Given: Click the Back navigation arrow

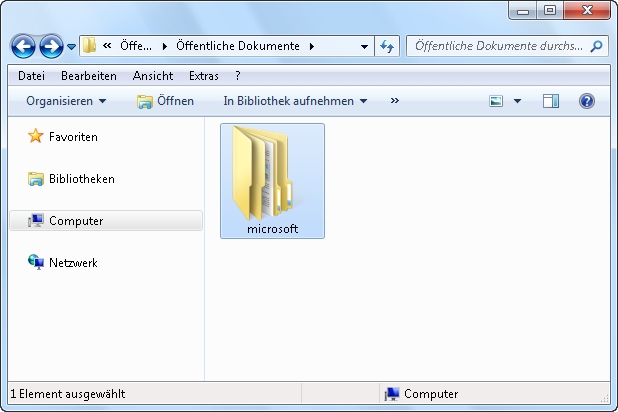Looking at the screenshot, I should (24, 46).
